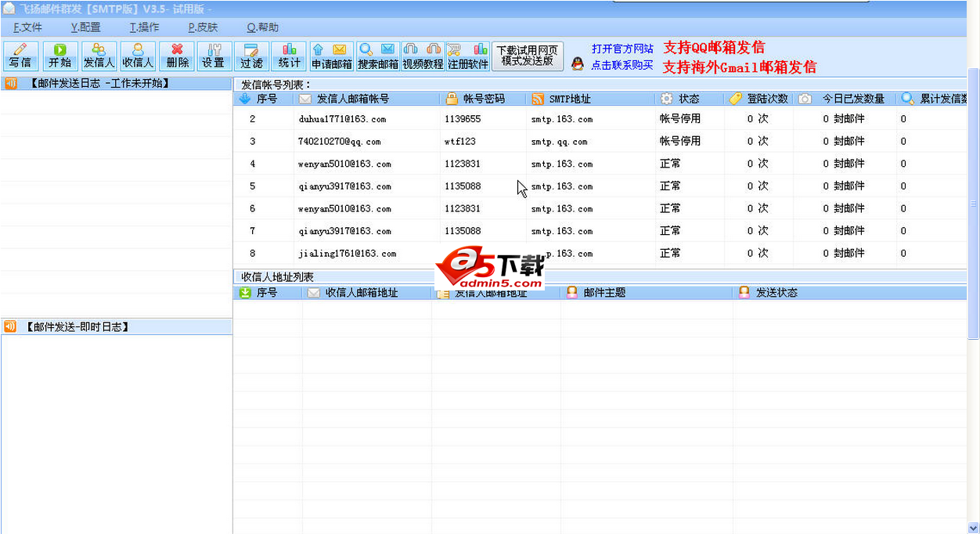Select sender row duhua1771@163.com
This screenshot has width=980, height=534.
pyautogui.click(x=600, y=119)
